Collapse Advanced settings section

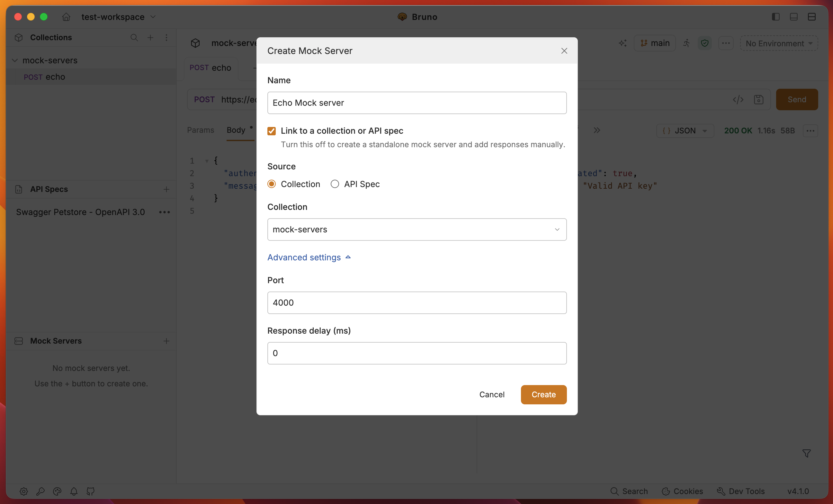point(309,257)
